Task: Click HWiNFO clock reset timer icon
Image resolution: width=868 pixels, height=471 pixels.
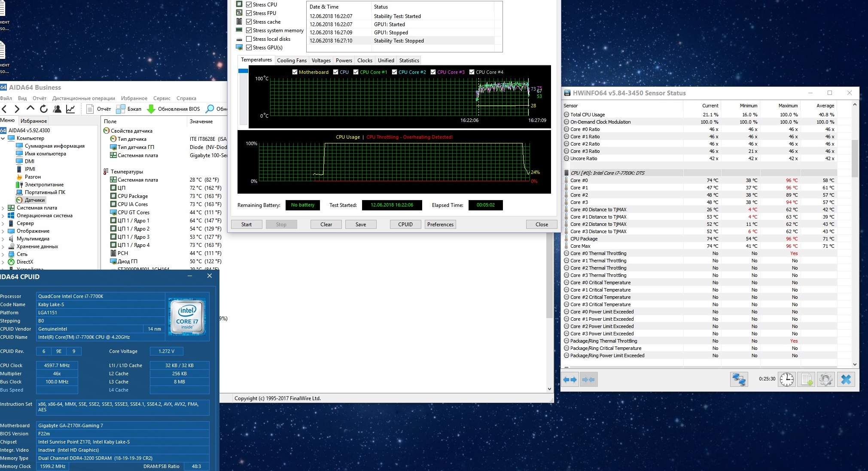Action: point(787,380)
